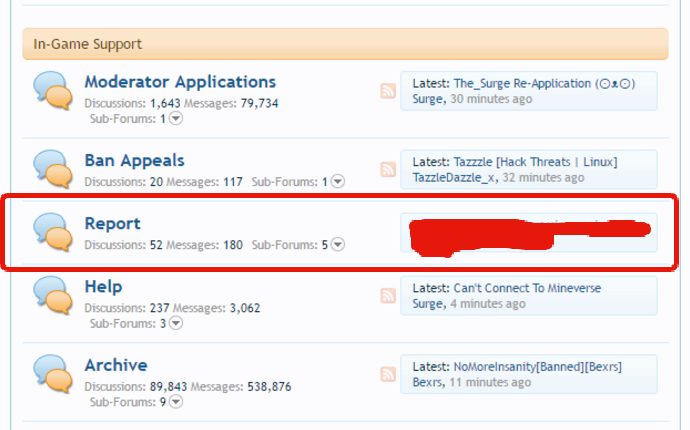This screenshot has height=430, width=690.
Task: Open the Archive forum
Action: coord(116,365)
